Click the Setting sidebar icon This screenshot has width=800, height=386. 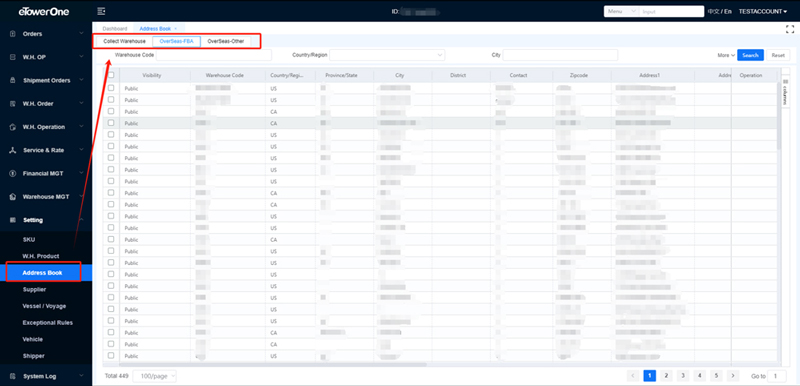pyautogui.click(x=13, y=220)
